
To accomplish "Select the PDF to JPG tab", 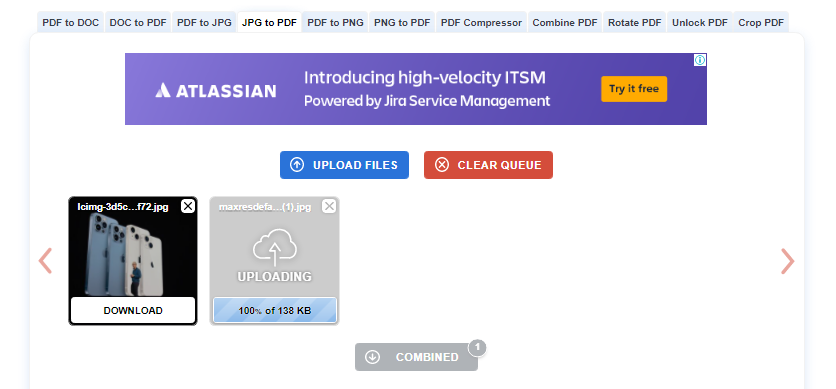I will click(x=204, y=22).
